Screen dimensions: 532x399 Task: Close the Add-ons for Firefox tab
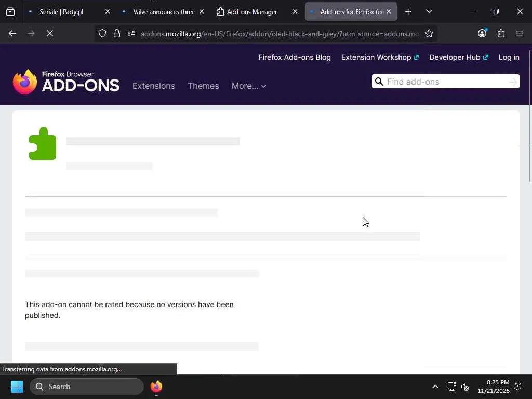(x=389, y=11)
